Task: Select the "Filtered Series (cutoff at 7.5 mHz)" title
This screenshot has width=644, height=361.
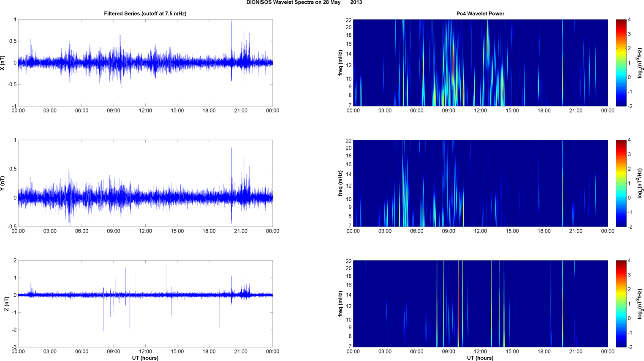Action: (145, 14)
